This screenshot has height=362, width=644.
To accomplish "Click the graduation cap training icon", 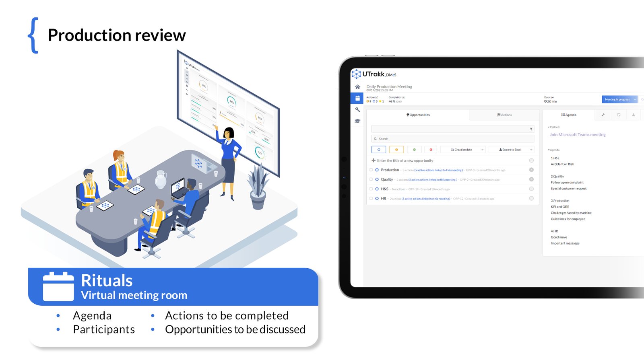I will click(357, 120).
